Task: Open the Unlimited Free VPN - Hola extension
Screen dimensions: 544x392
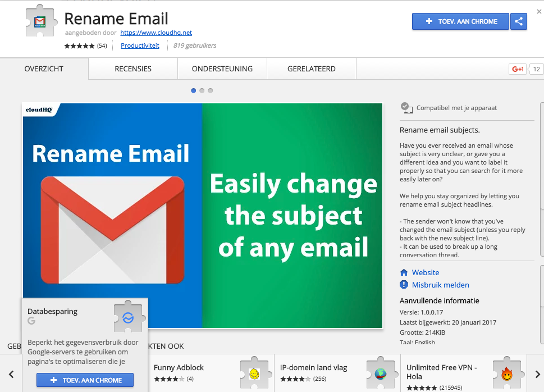Action: click(441, 372)
